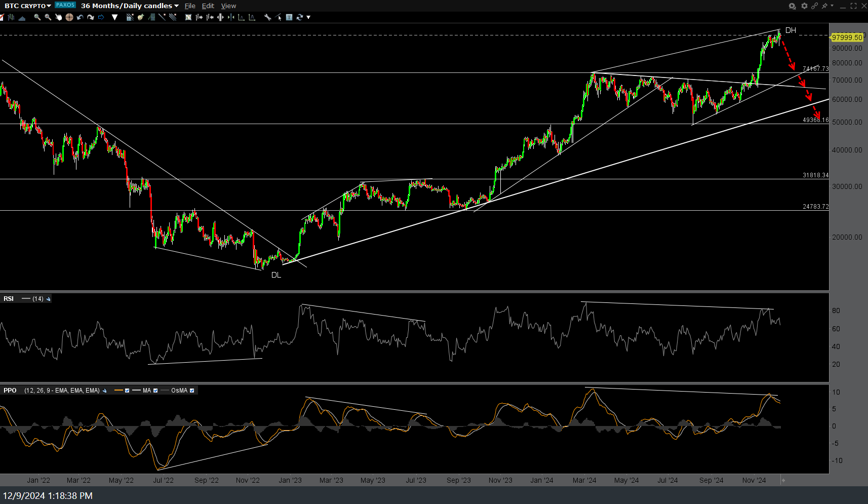
Task: Click the PAXOS exchange badge
Action: coord(65,5)
